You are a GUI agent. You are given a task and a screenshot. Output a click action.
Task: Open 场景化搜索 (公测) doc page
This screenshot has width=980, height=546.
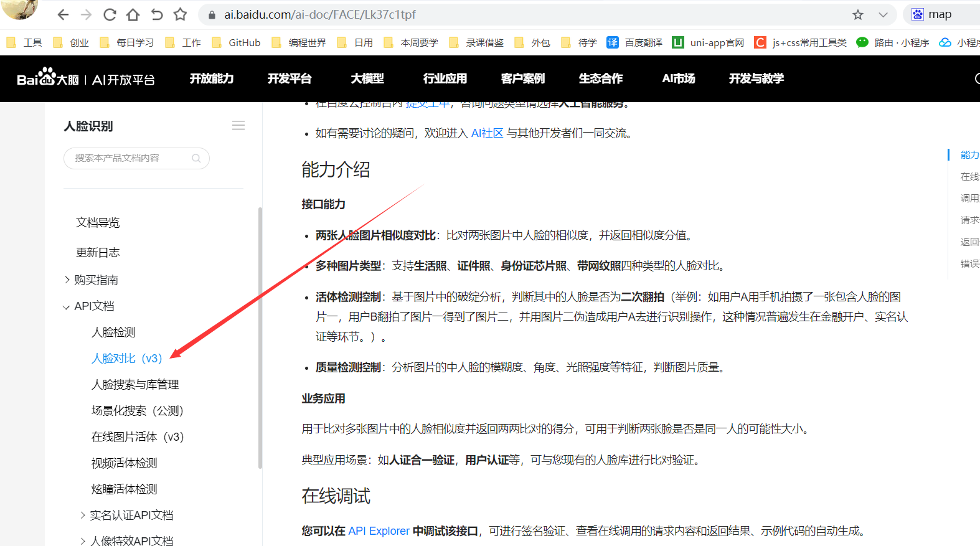pos(138,411)
